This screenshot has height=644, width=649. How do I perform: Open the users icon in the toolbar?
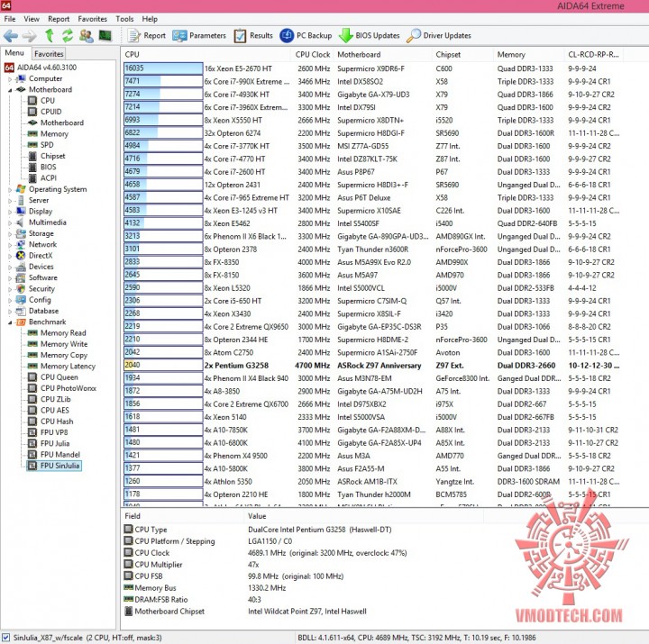[x=87, y=35]
